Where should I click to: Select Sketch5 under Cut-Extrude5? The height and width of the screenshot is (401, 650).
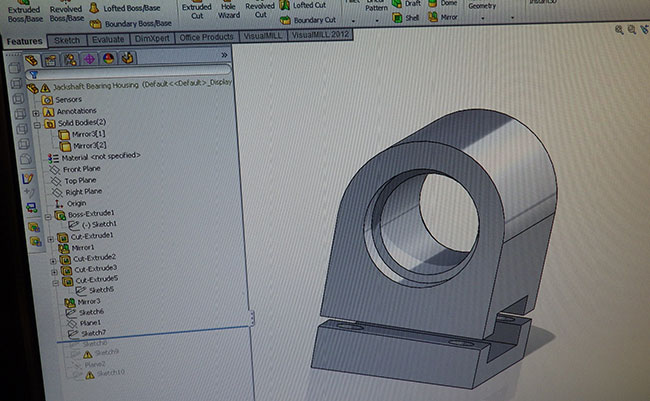pos(95,290)
